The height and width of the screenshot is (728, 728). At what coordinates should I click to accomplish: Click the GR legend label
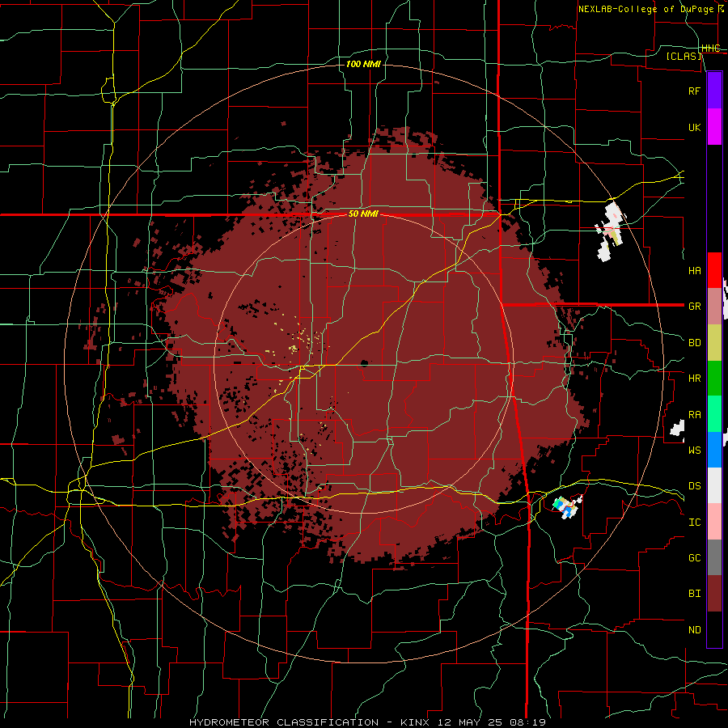(694, 307)
